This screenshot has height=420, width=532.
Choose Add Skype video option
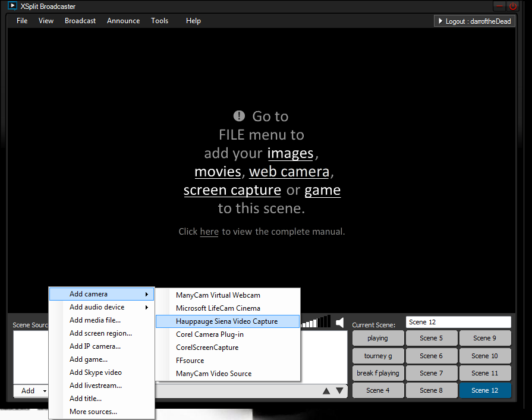(x=102, y=372)
